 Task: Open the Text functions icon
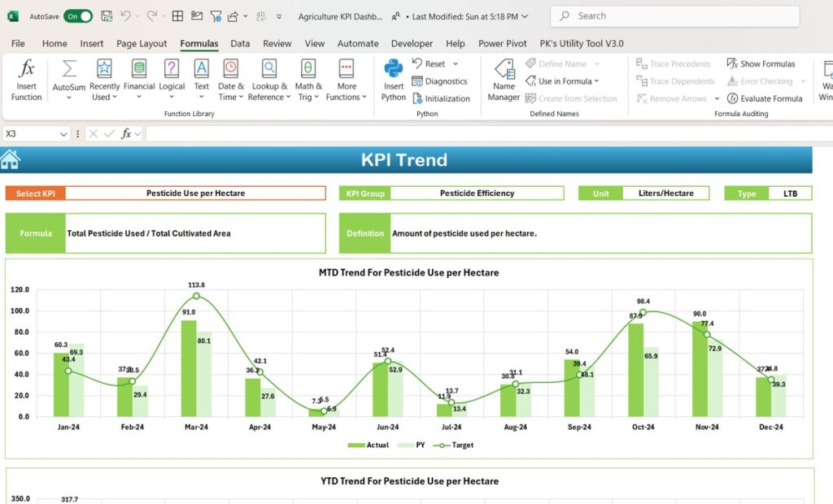(202, 69)
